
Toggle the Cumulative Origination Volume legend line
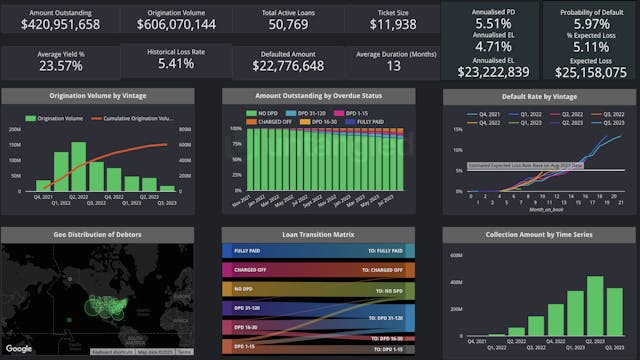[x=133, y=118]
